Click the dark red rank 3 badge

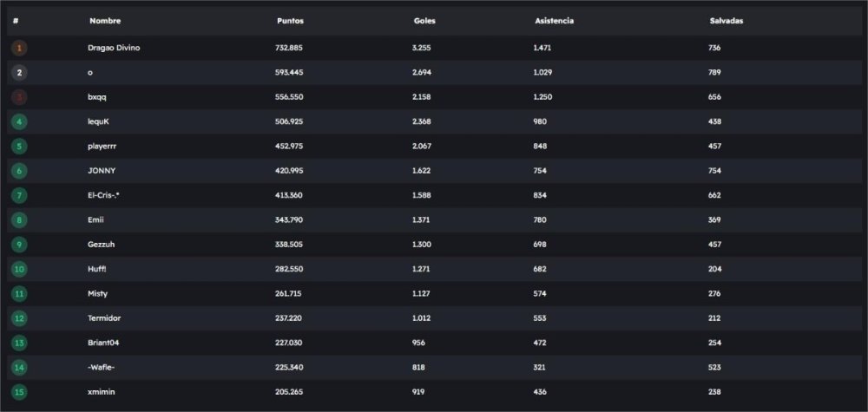coord(19,97)
